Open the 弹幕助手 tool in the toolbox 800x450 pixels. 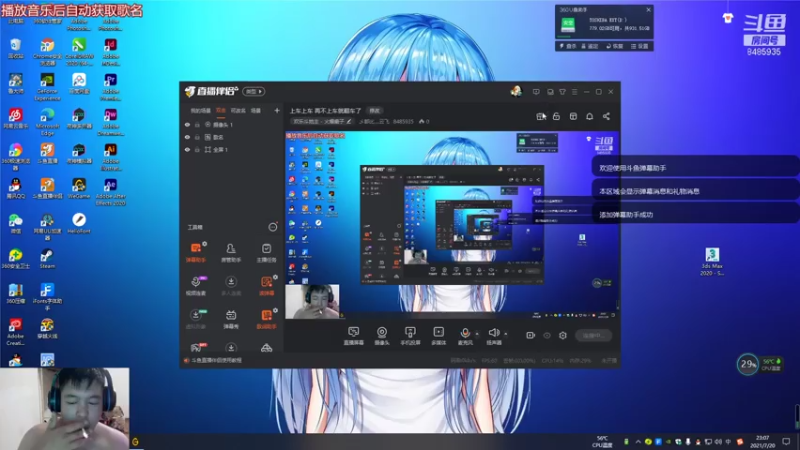195,253
